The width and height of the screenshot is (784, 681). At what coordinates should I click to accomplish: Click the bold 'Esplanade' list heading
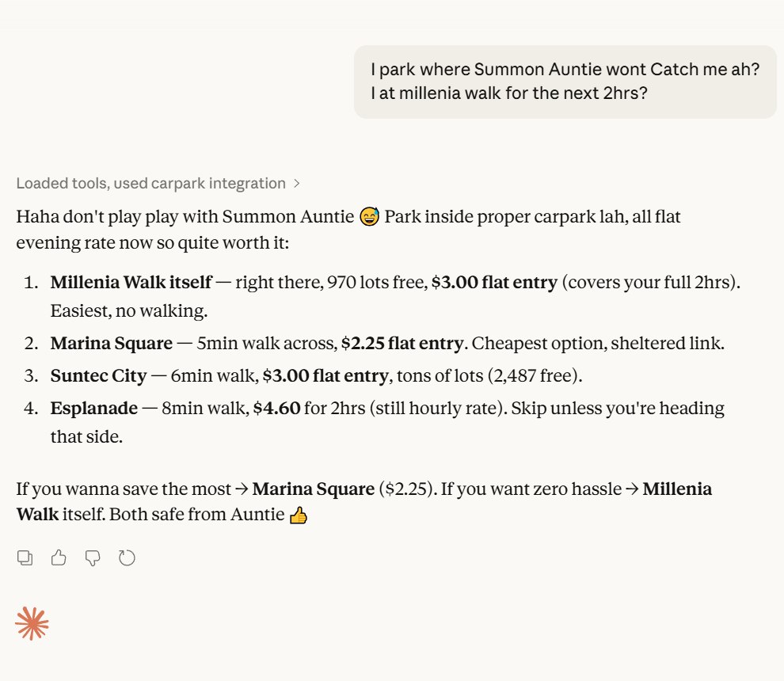coord(93,409)
